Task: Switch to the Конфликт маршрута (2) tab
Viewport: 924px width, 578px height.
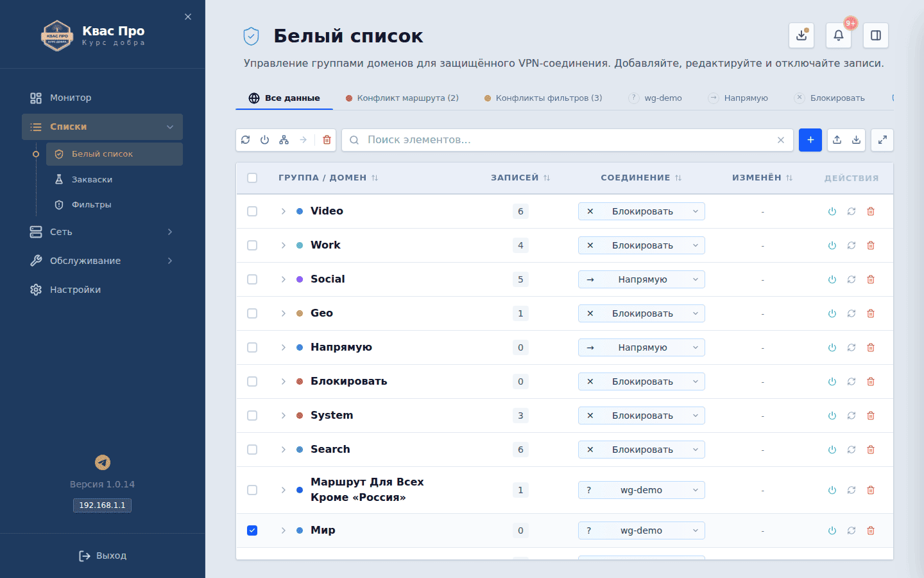Action: click(402, 98)
